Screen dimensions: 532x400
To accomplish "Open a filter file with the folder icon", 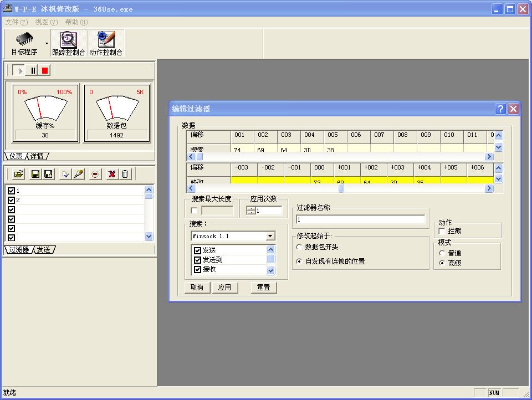I will click(x=18, y=174).
